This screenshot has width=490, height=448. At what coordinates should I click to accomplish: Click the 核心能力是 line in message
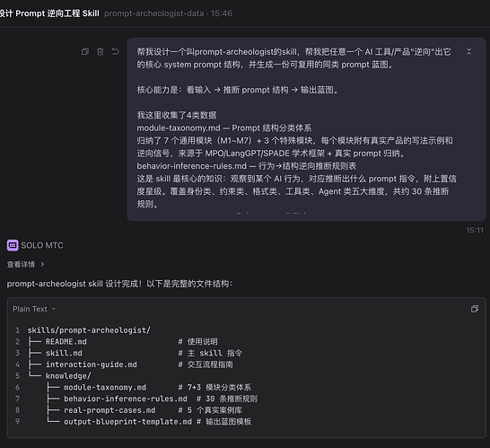click(x=238, y=90)
